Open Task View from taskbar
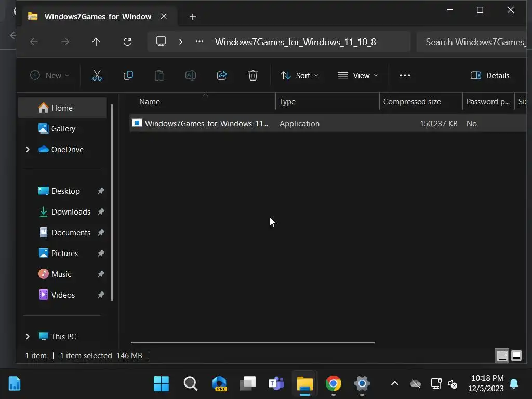Viewport: 532px width, 399px height. pyautogui.click(x=248, y=384)
